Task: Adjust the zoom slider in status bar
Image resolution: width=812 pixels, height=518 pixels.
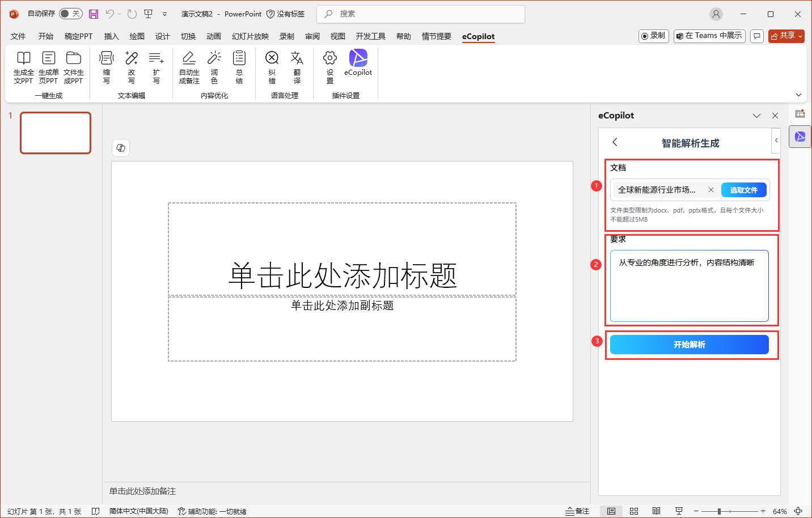Action: pyautogui.click(x=719, y=511)
